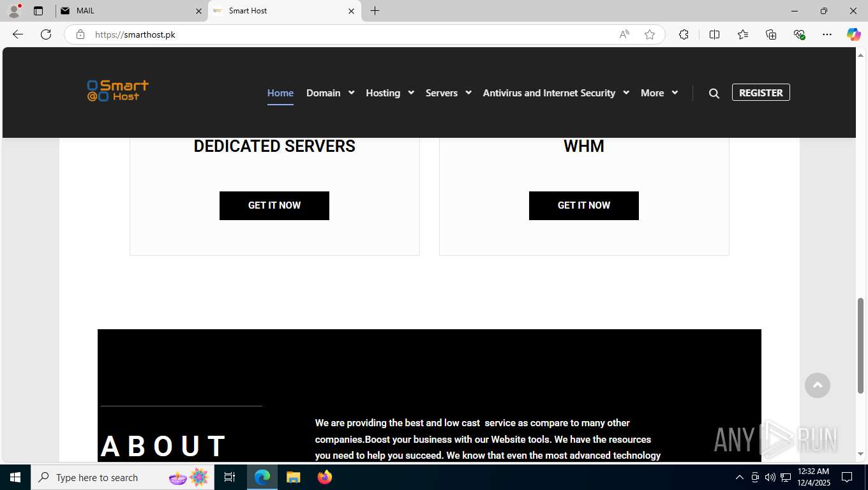868x490 pixels.
Task: Click the WHM heading
Action: click(584, 146)
